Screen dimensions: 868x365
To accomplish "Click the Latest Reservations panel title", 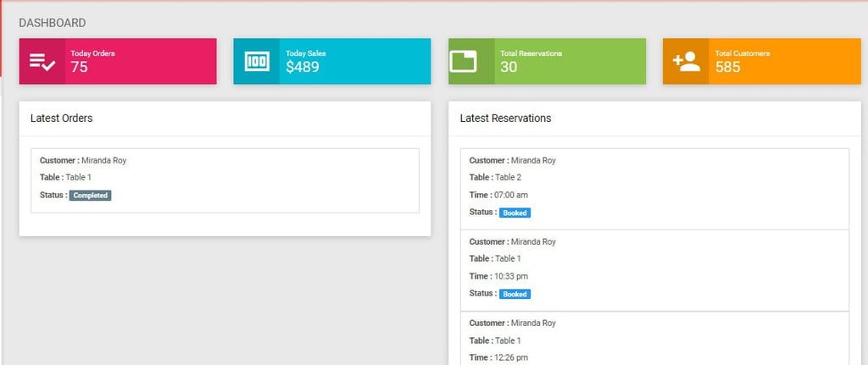I will (x=505, y=119).
